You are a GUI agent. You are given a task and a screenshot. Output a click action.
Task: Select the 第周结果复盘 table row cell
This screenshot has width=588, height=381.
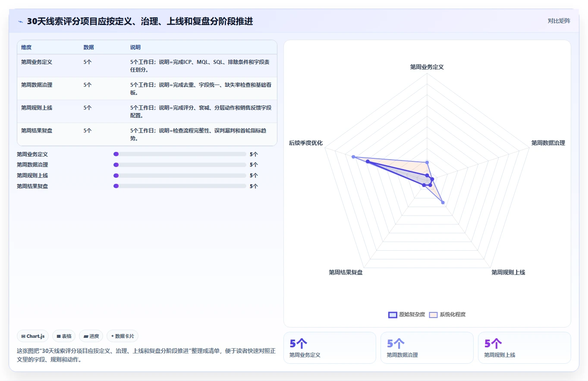click(x=37, y=131)
